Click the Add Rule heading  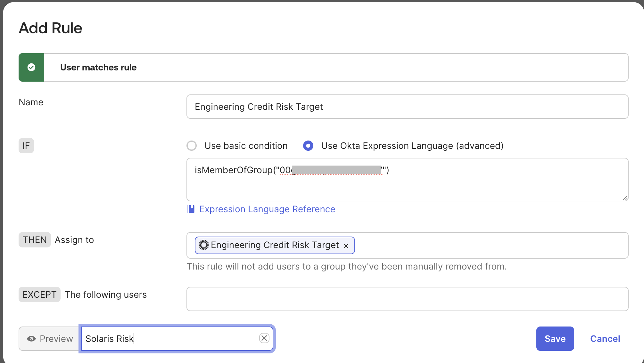pos(50,28)
